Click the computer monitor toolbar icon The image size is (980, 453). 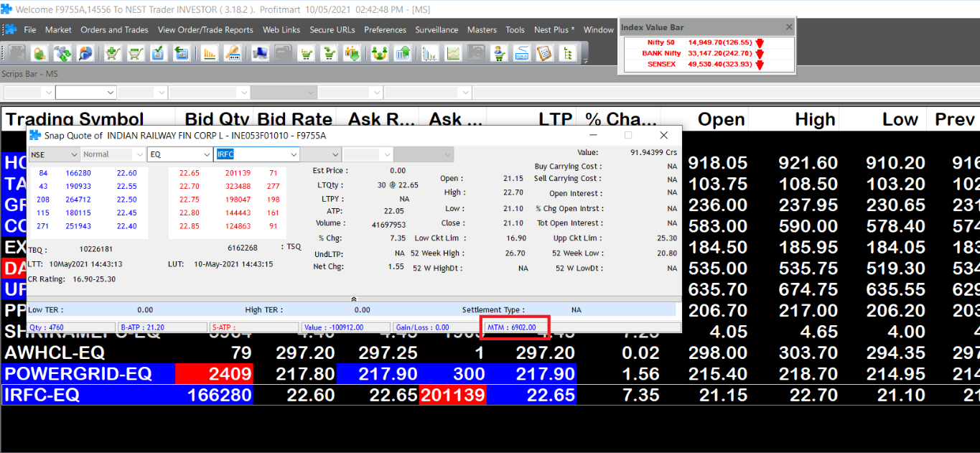(x=260, y=53)
